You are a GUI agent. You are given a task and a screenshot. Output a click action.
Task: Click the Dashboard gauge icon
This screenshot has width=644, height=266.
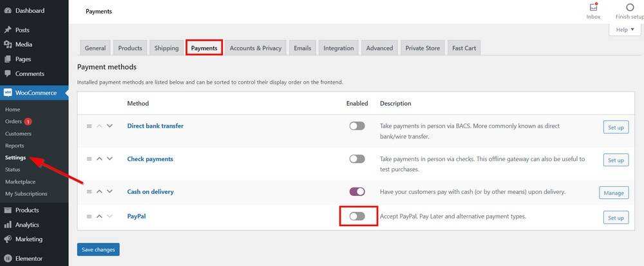pos(8,11)
